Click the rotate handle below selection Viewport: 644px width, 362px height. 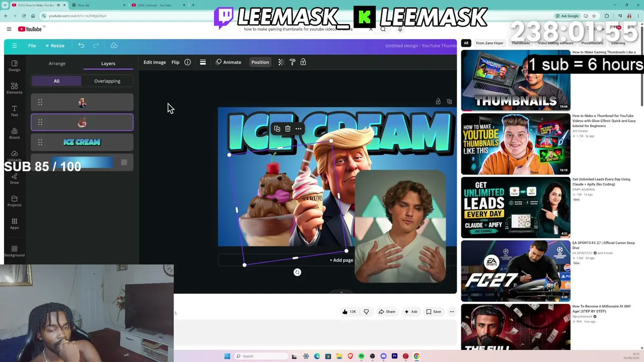(297, 272)
